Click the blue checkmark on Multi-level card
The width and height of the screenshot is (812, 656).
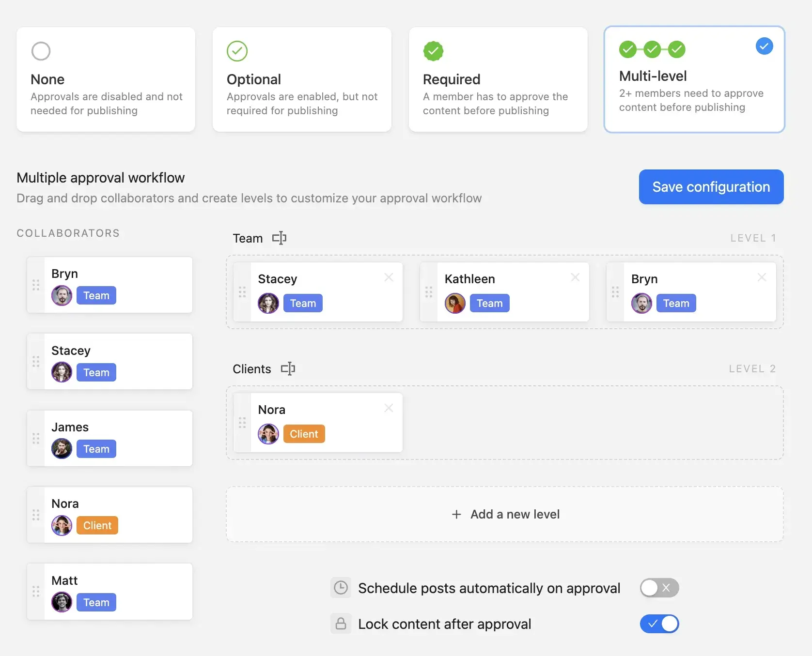765,46
